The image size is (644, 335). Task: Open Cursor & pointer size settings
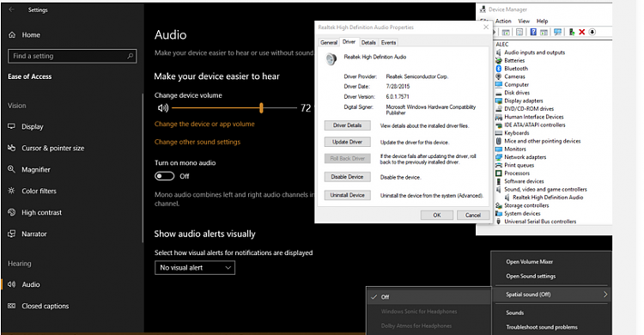click(46, 148)
